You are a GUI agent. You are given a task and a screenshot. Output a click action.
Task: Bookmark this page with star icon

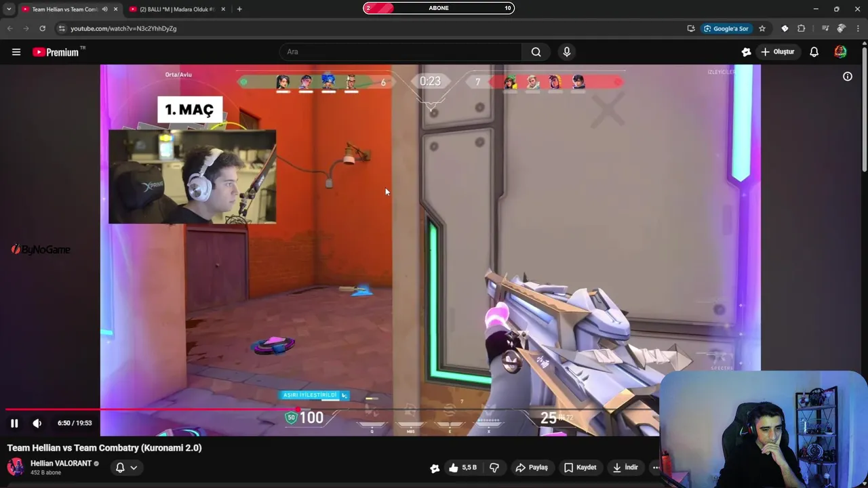click(x=762, y=28)
